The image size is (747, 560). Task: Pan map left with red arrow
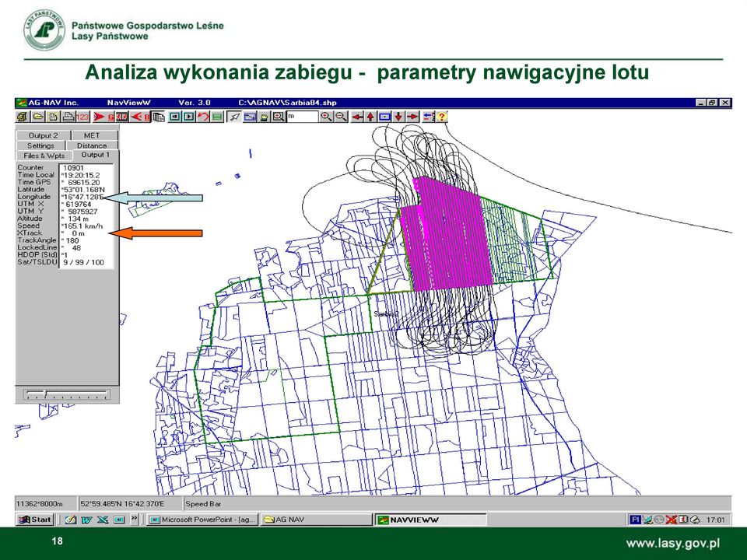click(357, 117)
